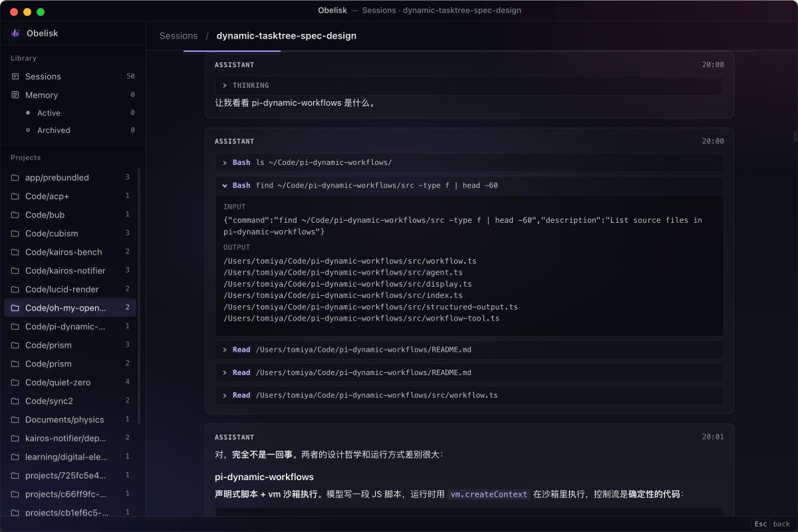Click output line src/display.ts
The width and height of the screenshot is (798, 532).
pos(348,284)
